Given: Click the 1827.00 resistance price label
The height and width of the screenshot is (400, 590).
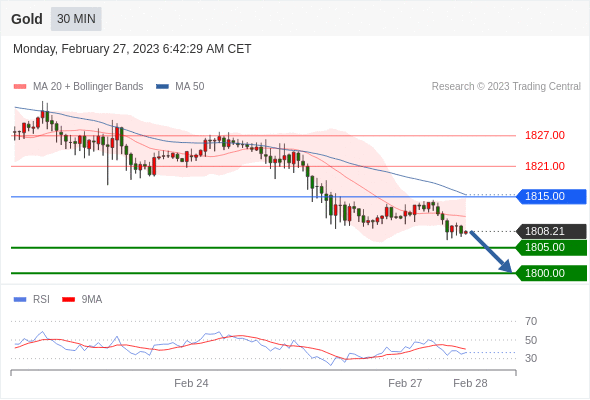Looking at the screenshot, I should point(545,135).
